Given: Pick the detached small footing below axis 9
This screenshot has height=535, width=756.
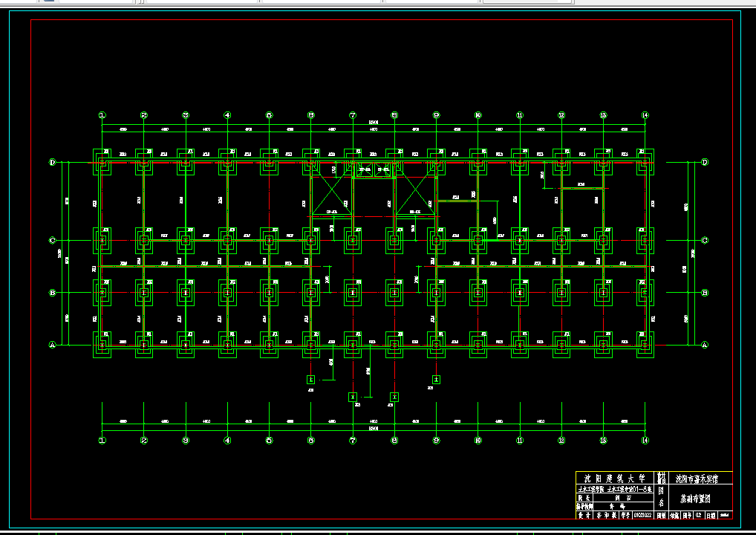Looking at the screenshot, I should [436, 380].
